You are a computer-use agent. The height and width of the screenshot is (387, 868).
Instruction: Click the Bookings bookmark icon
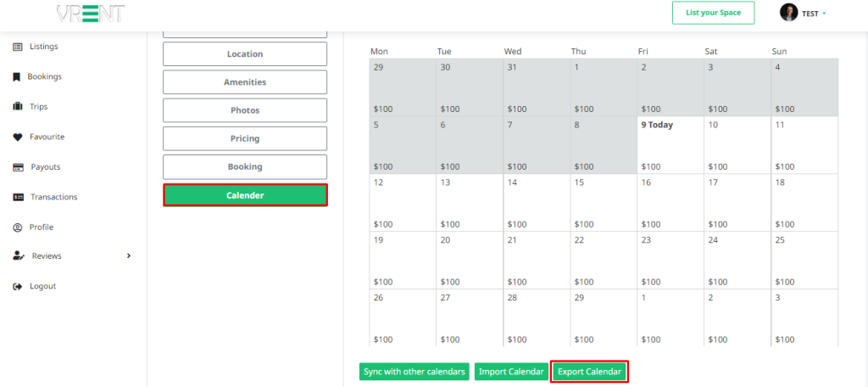coord(17,76)
